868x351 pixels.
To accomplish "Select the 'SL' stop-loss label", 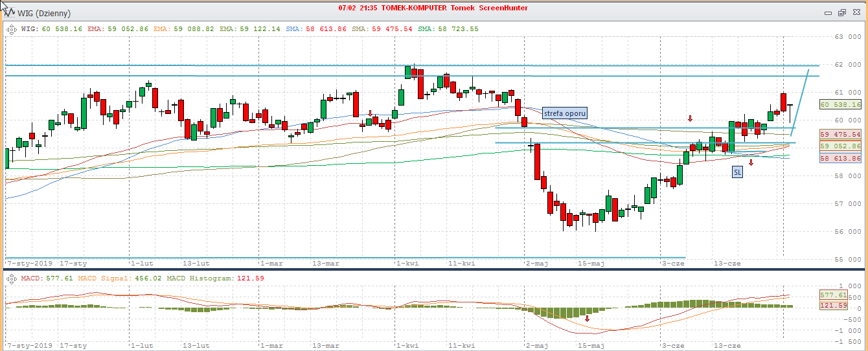I will click(x=737, y=172).
